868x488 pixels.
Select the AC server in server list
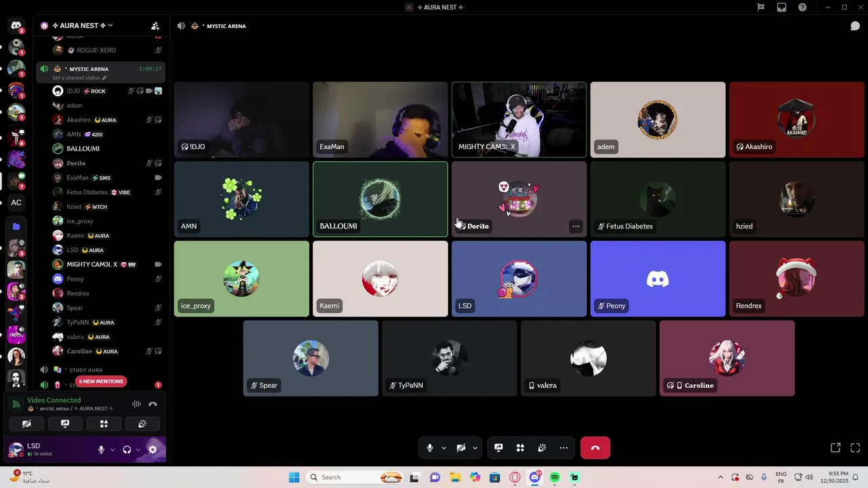click(16, 202)
